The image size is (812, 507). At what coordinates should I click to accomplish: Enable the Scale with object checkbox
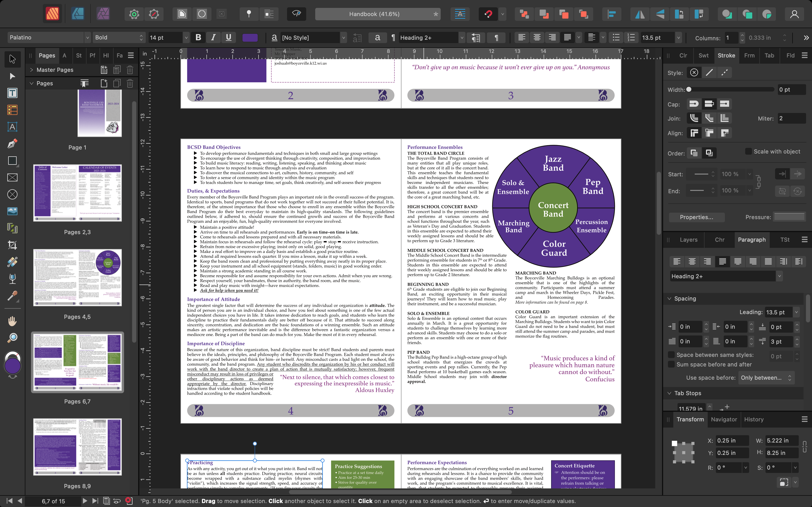click(749, 152)
